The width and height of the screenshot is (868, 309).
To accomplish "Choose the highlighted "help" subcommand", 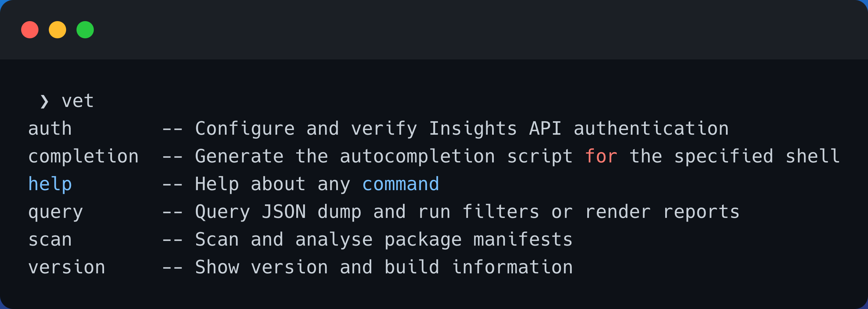I will pyautogui.click(x=50, y=184).
